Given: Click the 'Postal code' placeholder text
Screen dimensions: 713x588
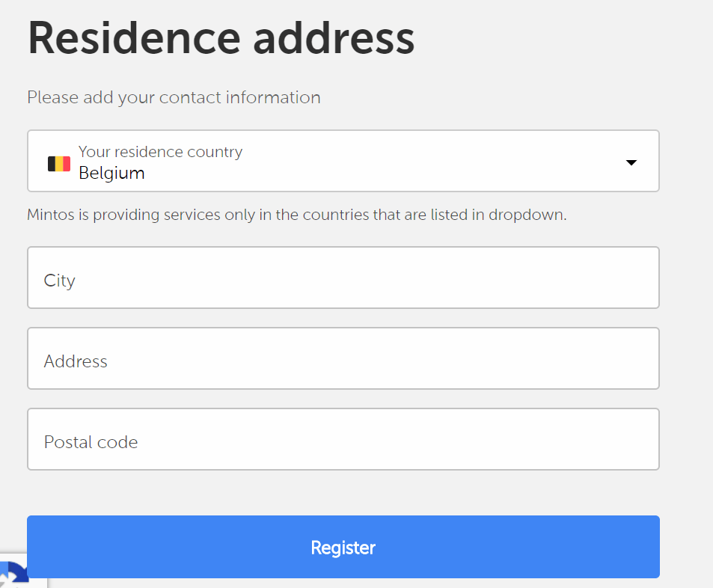Looking at the screenshot, I should coord(91,442).
